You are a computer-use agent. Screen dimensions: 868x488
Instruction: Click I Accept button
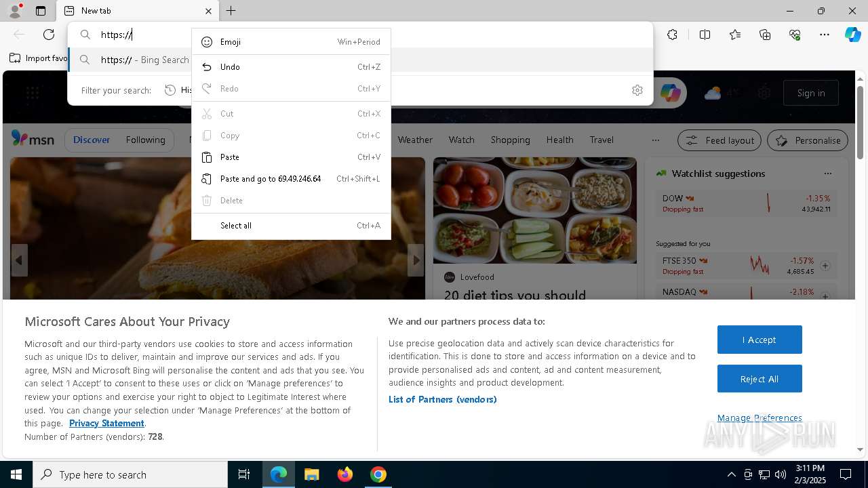pos(759,340)
